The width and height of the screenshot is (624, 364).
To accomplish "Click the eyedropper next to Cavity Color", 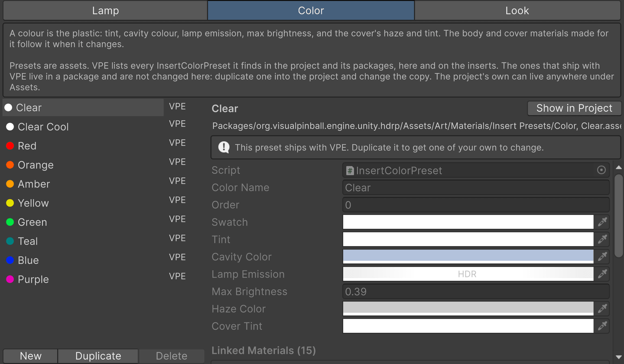I will point(602,257).
